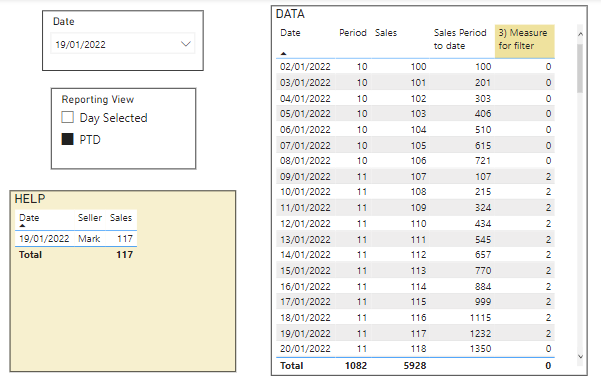Select the 02/01/2022 row in DATA table

point(415,67)
